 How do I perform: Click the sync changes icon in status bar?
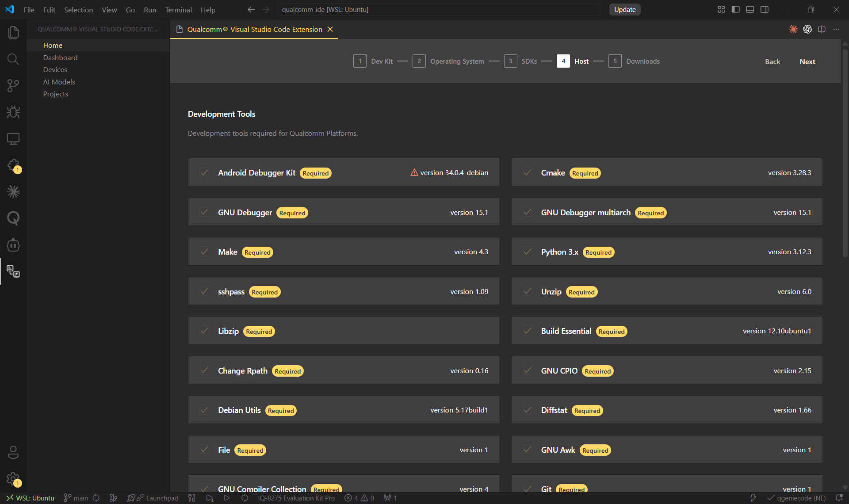click(x=96, y=498)
